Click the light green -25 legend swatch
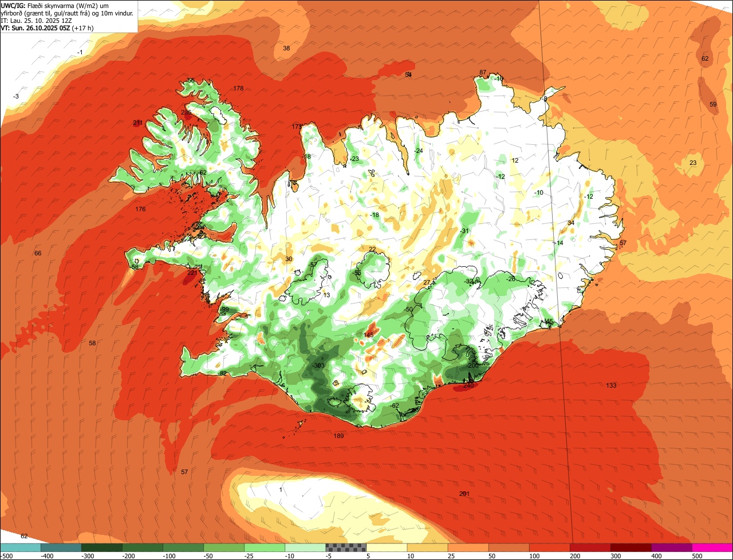Image resolution: width=733 pixels, height=560 pixels. click(265, 547)
